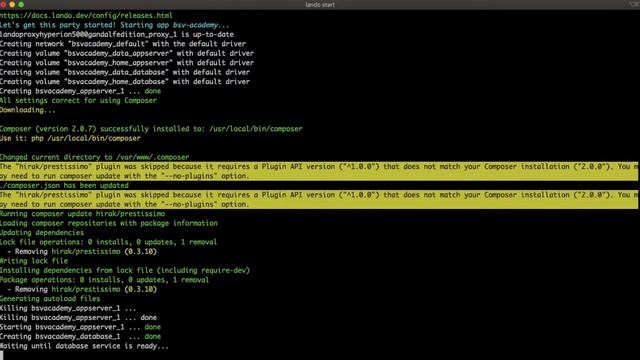The height and width of the screenshot is (360, 640).
Task: Click 'Loading composer repositories with package information'
Action: (x=109, y=223)
